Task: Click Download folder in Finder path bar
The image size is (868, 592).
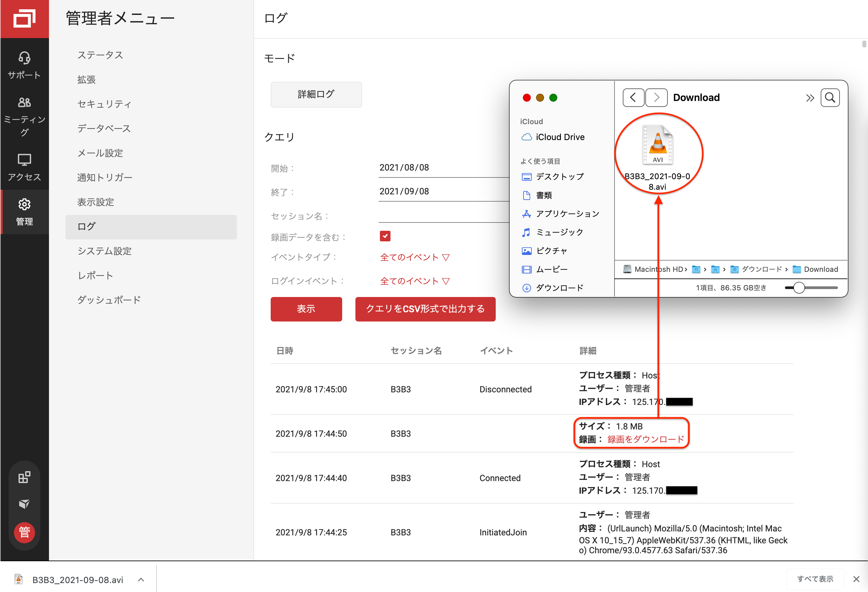Action: click(815, 270)
